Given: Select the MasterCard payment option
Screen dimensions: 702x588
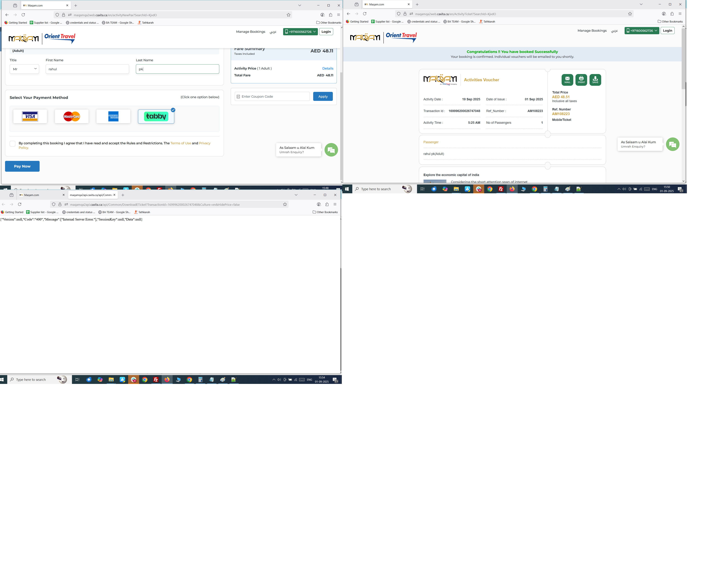Looking at the screenshot, I should coord(71,116).
